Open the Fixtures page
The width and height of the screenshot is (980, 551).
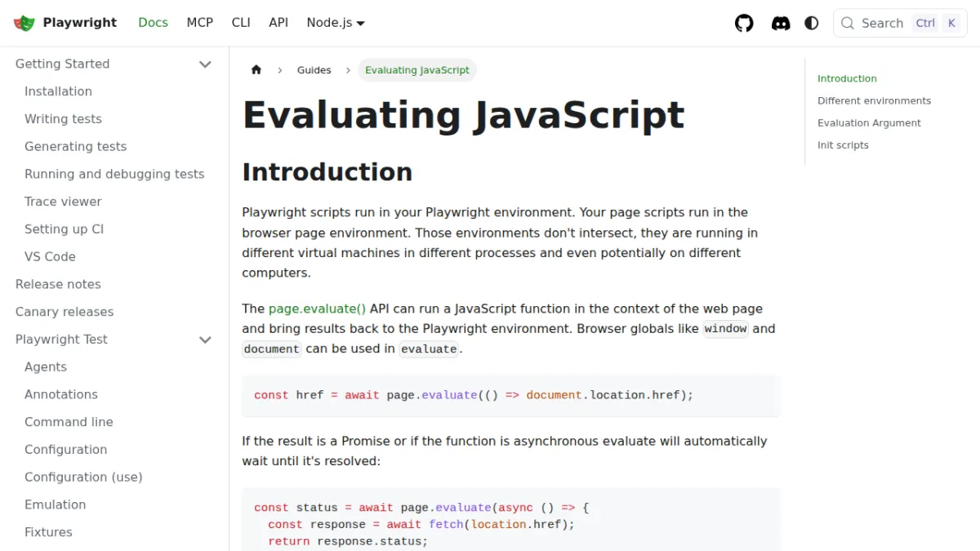[x=48, y=532]
